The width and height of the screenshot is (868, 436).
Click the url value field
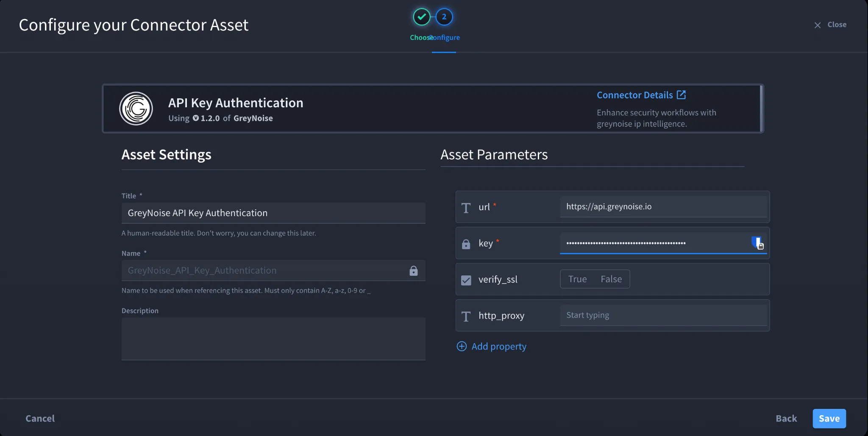[663, 207]
